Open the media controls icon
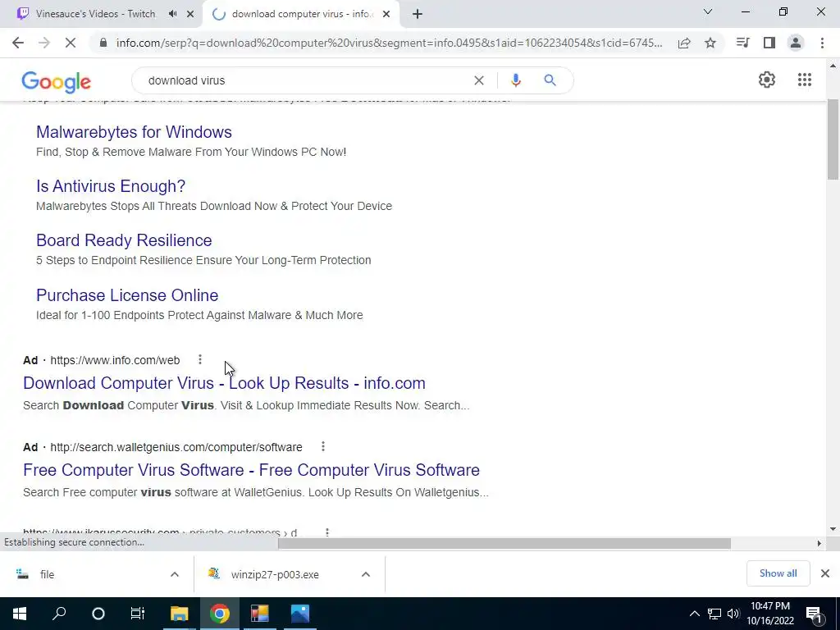Viewport: 840px width, 630px height. click(742, 43)
